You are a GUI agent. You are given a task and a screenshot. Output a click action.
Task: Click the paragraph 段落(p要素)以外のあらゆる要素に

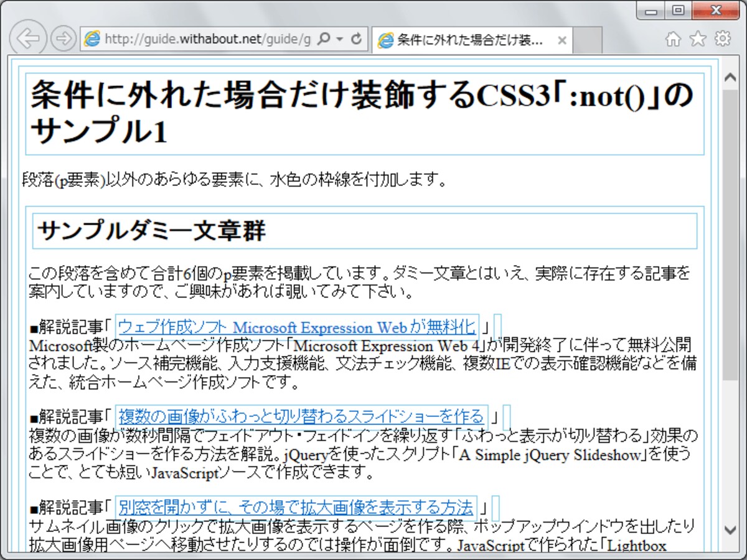click(234, 180)
